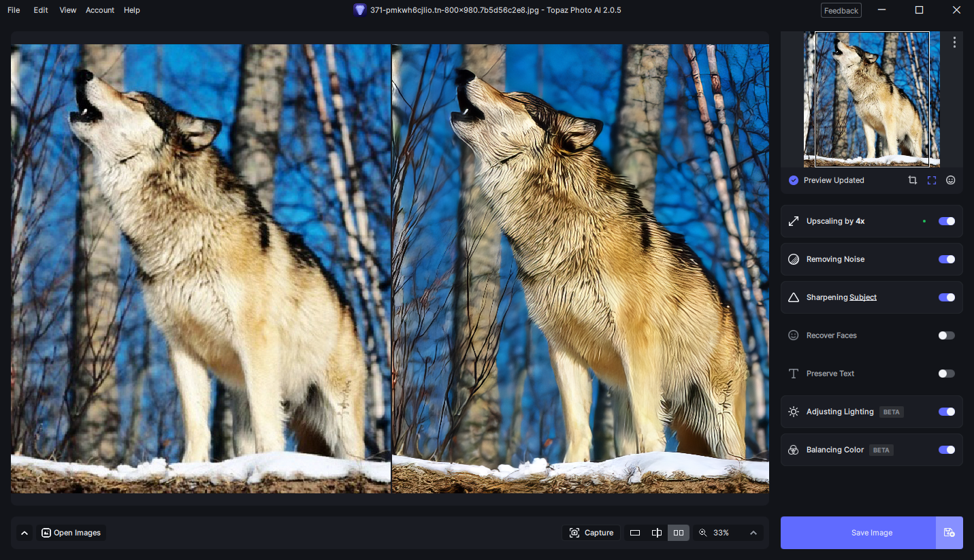The image size is (974, 560).
Task: Select the Crop tool above the enhancement panel
Action: (x=912, y=180)
